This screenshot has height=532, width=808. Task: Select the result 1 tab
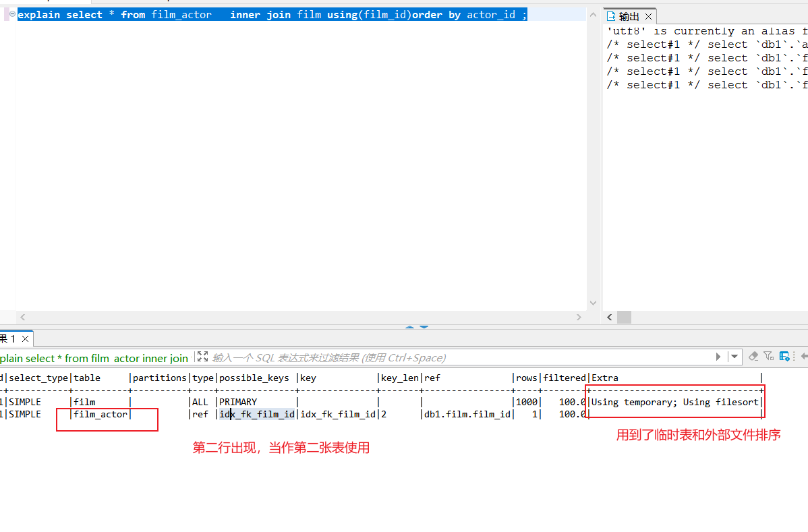(x=8, y=338)
